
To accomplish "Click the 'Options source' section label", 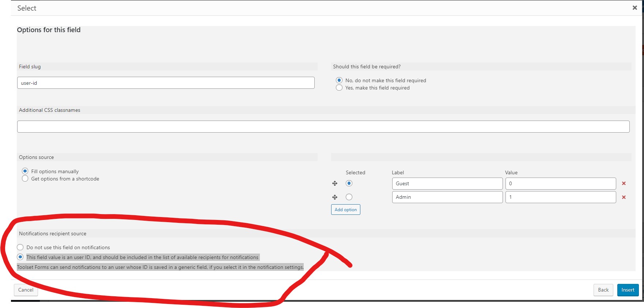I will (36, 157).
